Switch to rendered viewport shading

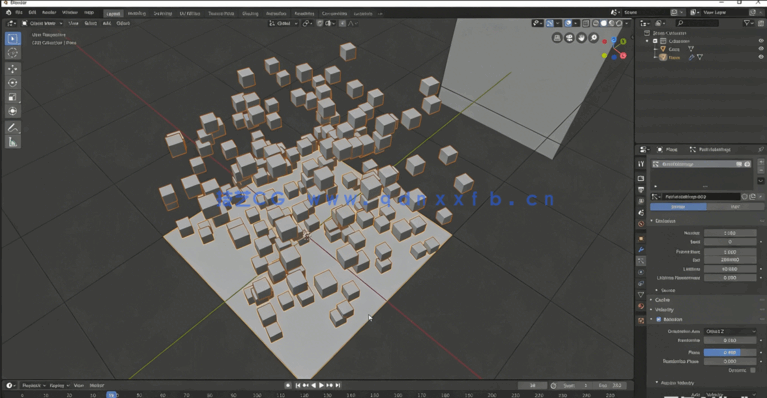(619, 23)
